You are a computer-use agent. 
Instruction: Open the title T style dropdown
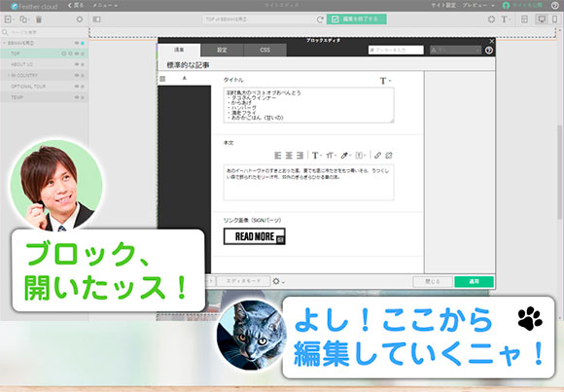pyautogui.click(x=386, y=81)
